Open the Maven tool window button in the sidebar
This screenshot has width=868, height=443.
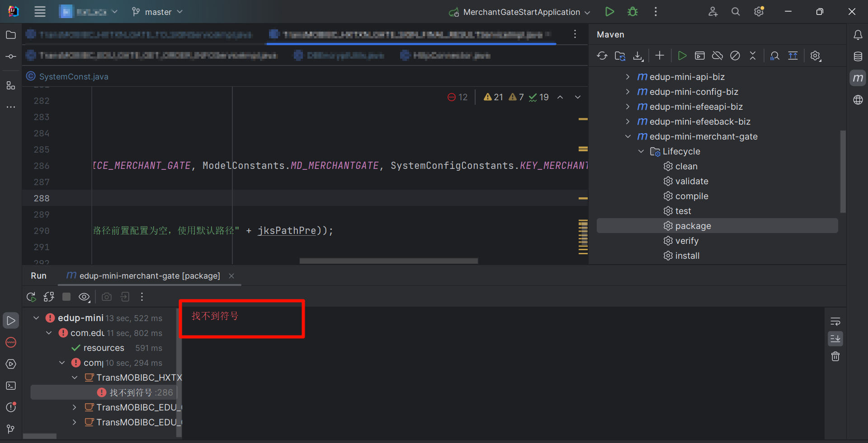pos(858,78)
